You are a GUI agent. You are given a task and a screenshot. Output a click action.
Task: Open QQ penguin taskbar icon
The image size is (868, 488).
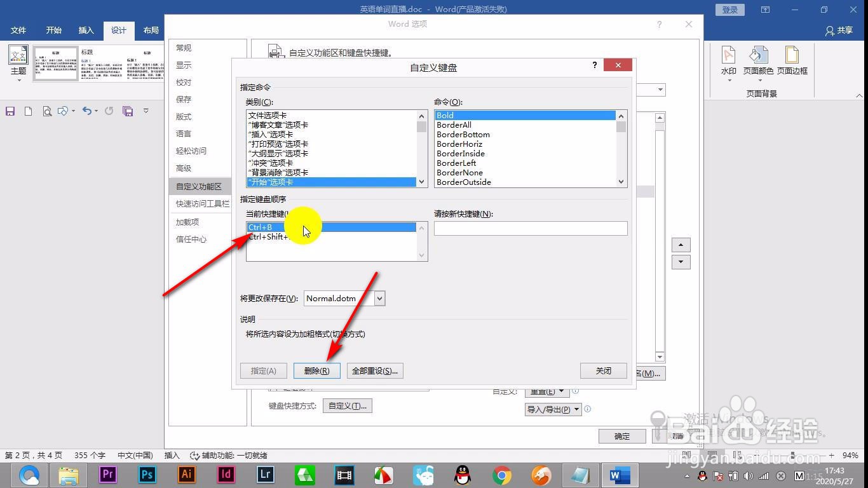pyautogui.click(x=463, y=475)
